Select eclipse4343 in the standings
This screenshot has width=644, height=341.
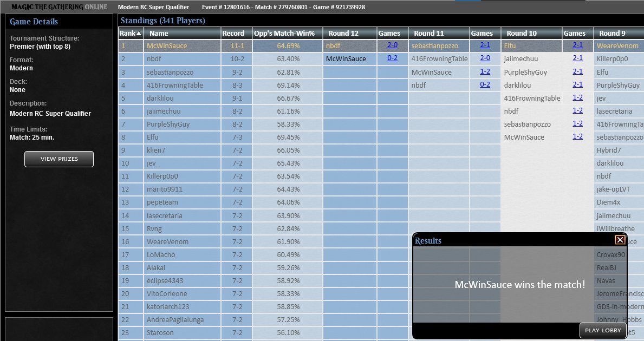coord(165,281)
